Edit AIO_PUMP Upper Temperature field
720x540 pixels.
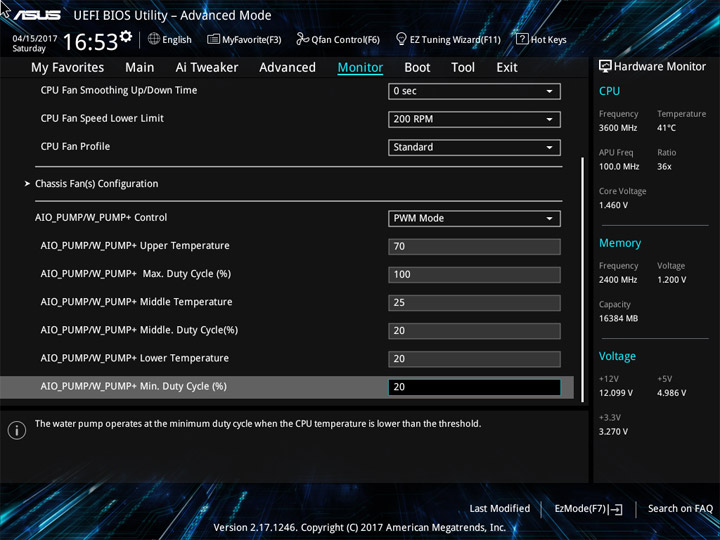tap(474, 247)
